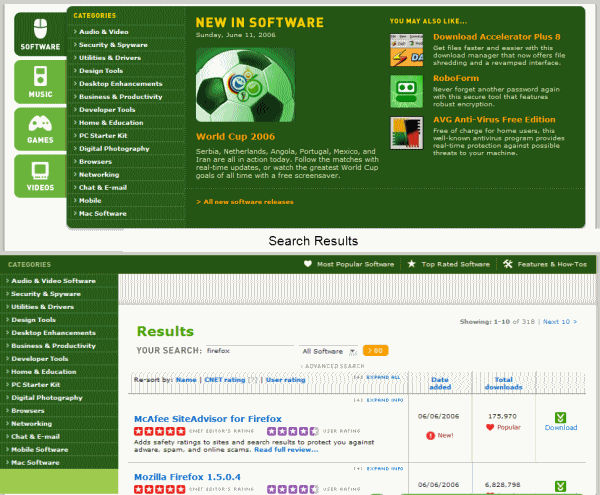This screenshot has height=495, width=600.
Task: Open Digital Photography in top categories
Action: 114,149
